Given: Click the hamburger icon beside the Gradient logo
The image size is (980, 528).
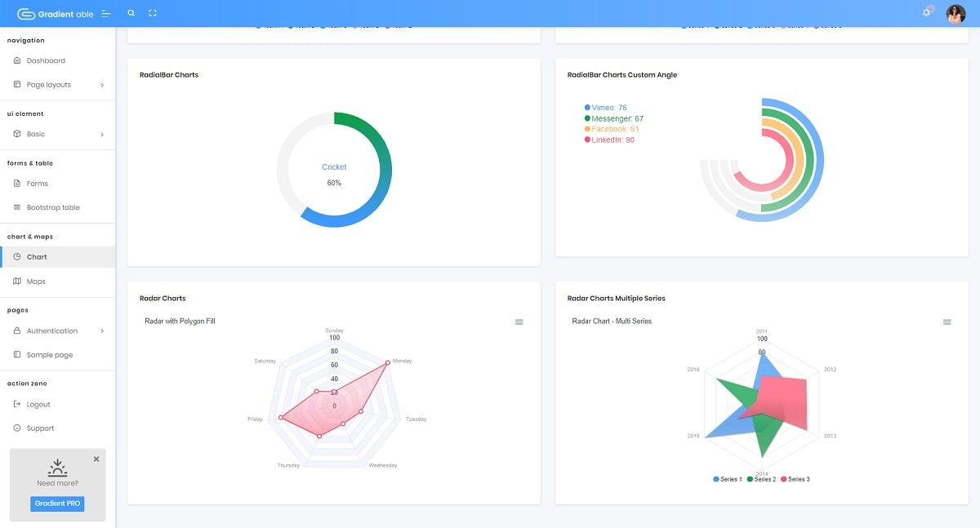Looking at the screenshot, I should [106, 13].
